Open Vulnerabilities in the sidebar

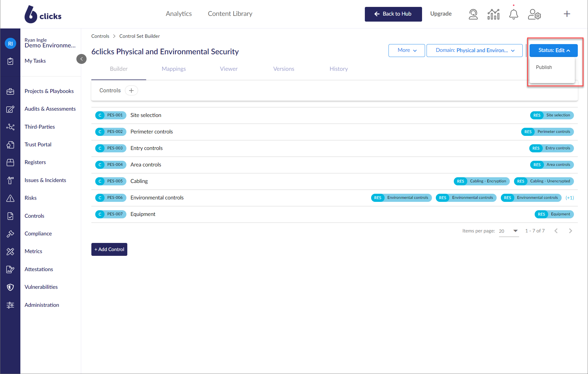tap(41, 287)
